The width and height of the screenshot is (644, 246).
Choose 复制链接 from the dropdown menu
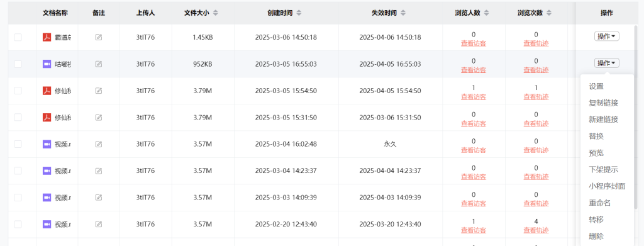click(x=603, y=103)
